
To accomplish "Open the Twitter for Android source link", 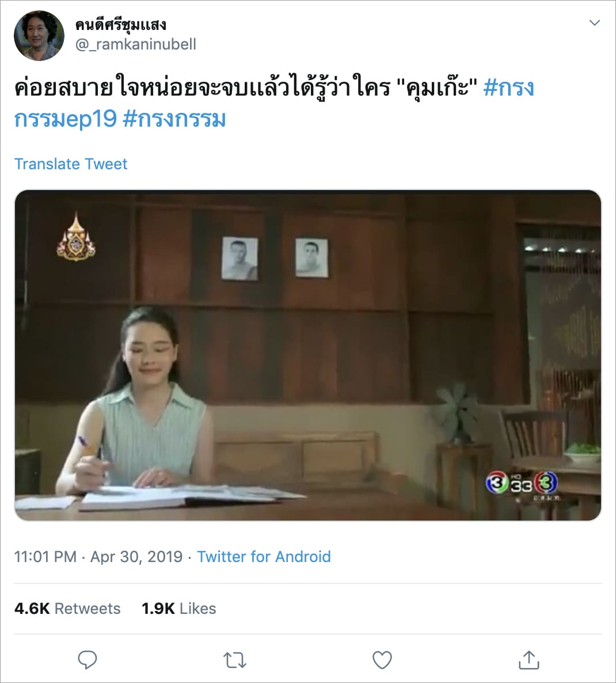I will tap(264, 557).
